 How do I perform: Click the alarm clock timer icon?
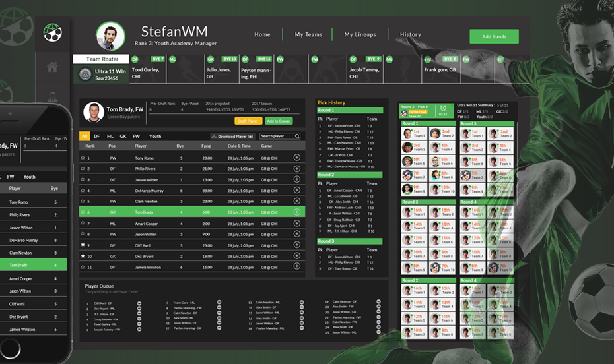tap(443, 108)
